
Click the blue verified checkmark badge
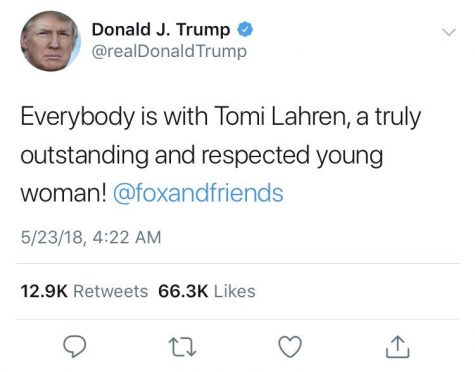click(245, 30)
